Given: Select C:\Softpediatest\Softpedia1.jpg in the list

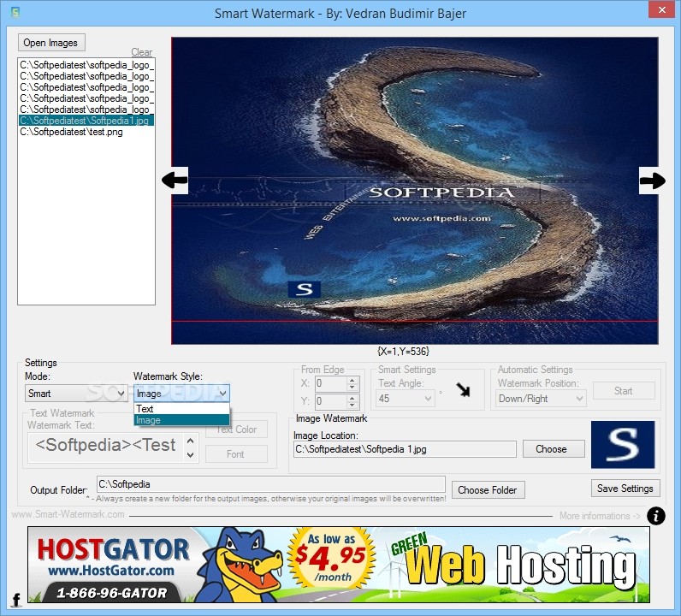Looking at the screenshot, I should pyautogui.click(x=86, y=121).
